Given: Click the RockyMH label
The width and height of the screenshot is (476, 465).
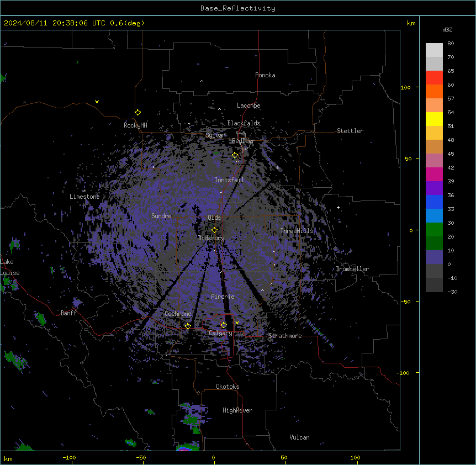Looking at the screenshot, I should (x=135, y=125).
